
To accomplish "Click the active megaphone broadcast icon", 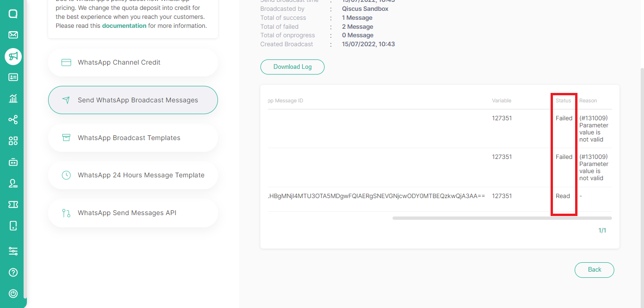I will [x=13, y=56].
